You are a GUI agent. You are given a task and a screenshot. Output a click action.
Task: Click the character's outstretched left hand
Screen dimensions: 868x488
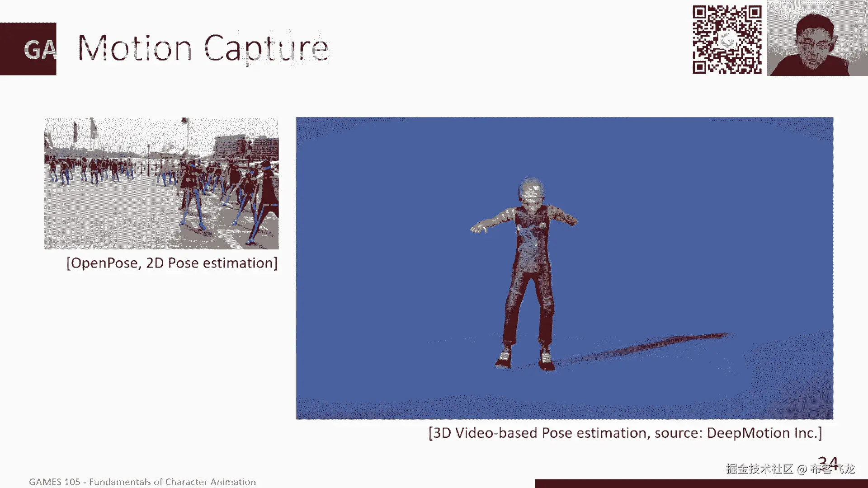[x=479, y=228]
